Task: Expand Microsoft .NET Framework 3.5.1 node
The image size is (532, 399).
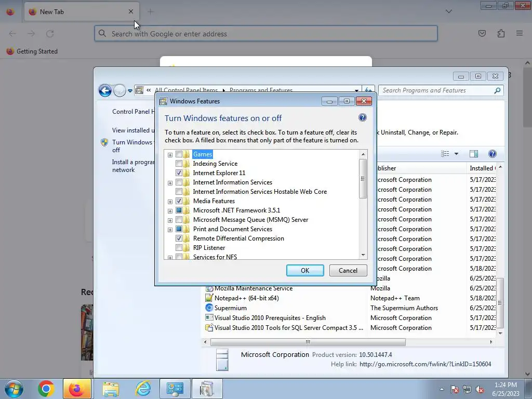Action: [x=170, y=211]
